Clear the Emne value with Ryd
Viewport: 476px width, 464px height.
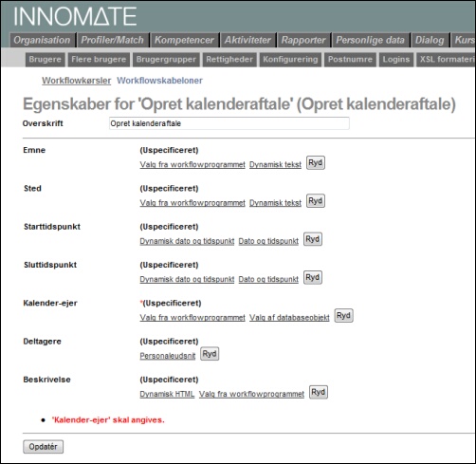[316, 163]
